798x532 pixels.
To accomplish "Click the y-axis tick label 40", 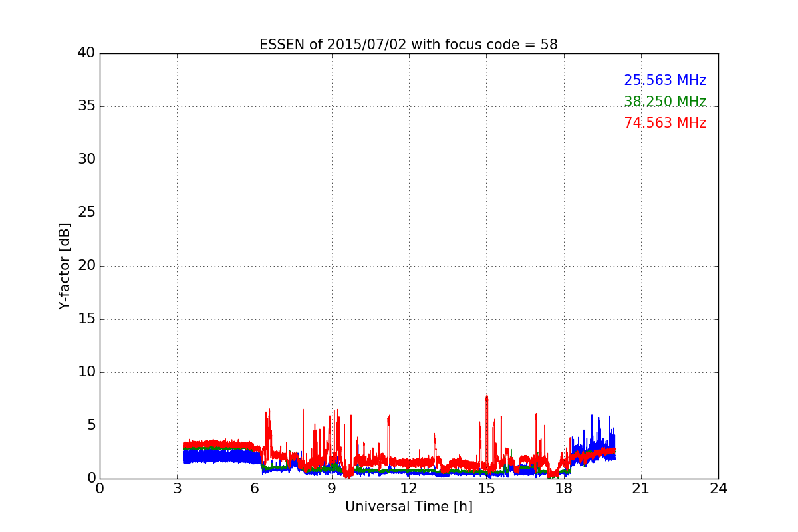I will (x=86, y=53).
